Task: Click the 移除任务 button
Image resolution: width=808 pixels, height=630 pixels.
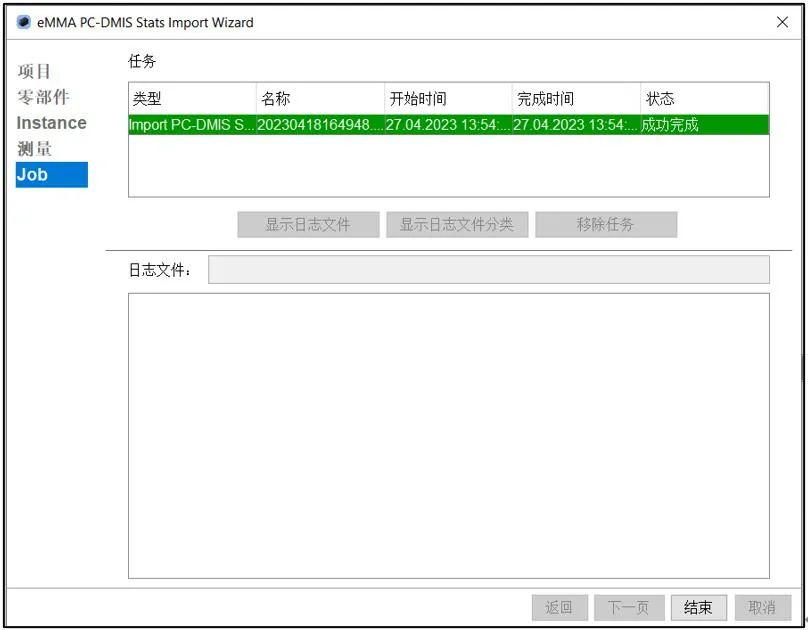Action: point(606,225)
